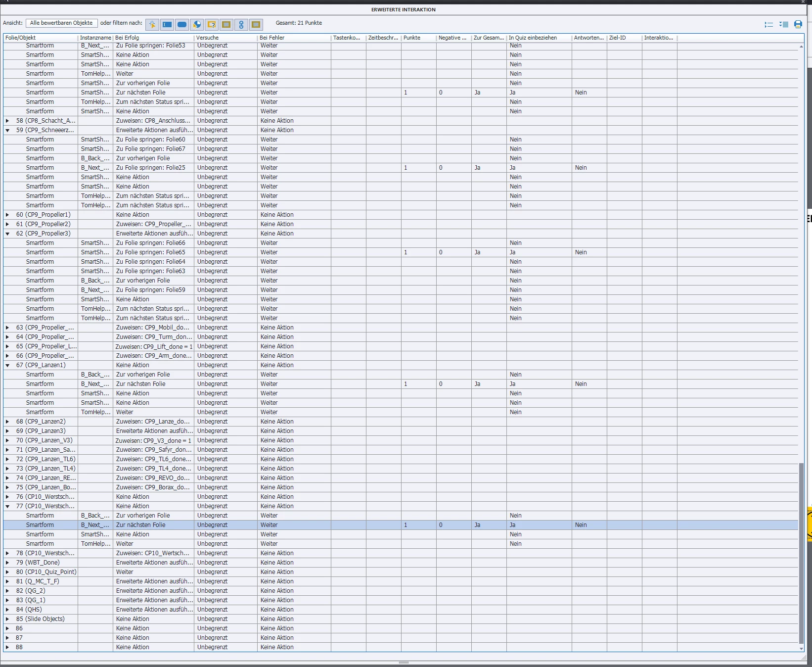Filter using the pie chart with cursor icon
812x667 pixels.
pyautogui.click(x=197, y=24)
